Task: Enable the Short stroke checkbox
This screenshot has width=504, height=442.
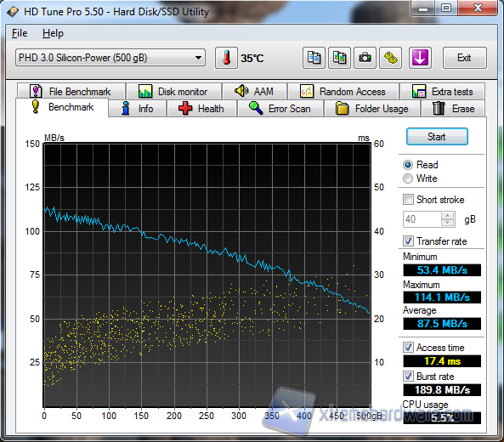Action: pyautogui.click(x=408, y=199)
